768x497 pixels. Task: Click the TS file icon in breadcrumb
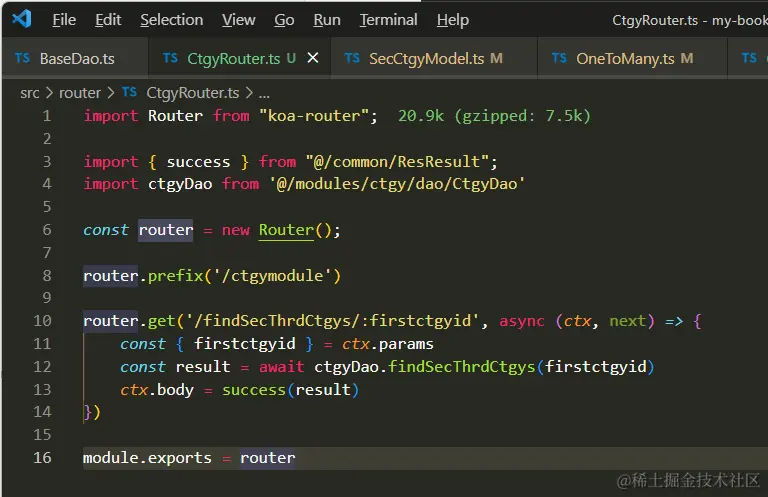129,92
